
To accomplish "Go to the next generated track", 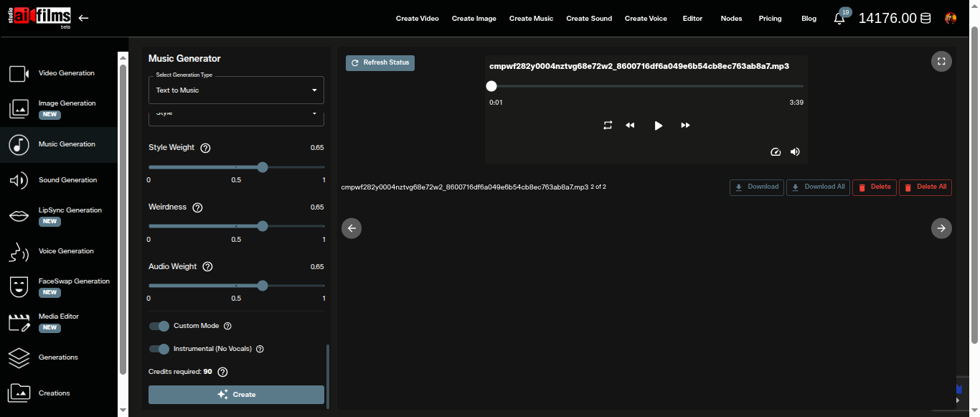I will coord(941,228).
